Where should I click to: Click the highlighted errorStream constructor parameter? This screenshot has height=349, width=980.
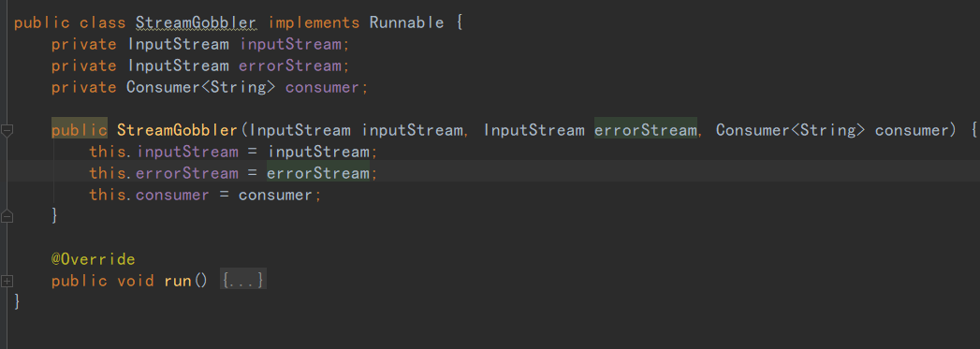645,130
